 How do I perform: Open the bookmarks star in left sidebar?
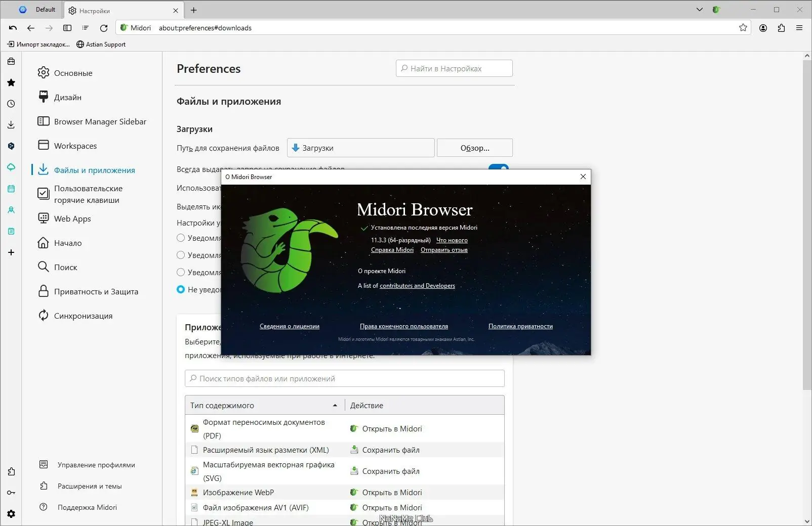[x=11, y=82]
